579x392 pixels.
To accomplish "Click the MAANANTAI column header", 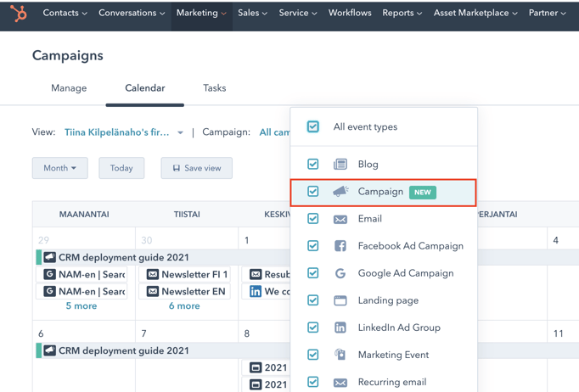I will click(x=84, y=215).
